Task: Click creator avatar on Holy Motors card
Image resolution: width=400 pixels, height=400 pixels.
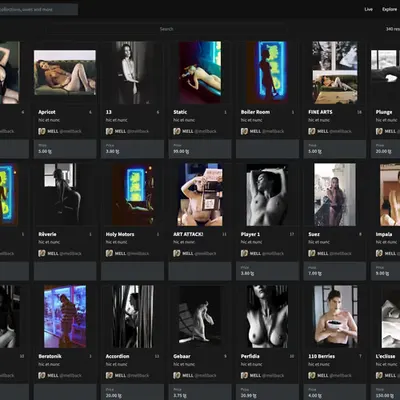Action: [109, 253]
